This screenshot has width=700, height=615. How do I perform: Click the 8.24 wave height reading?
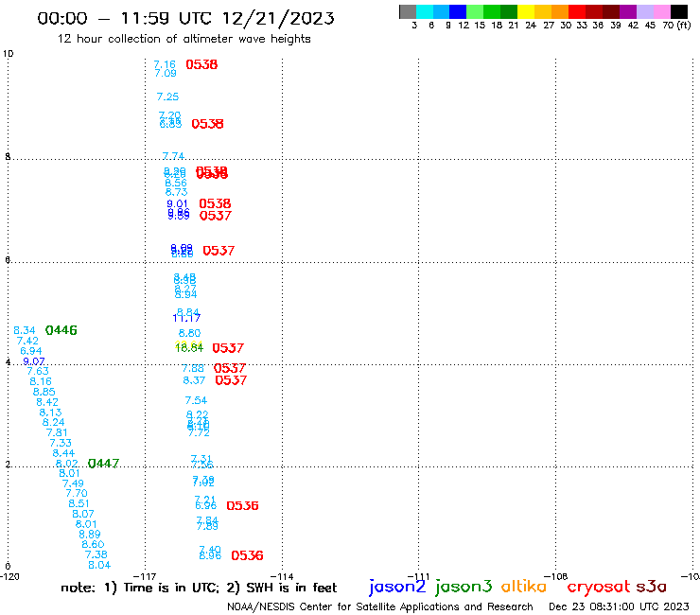[54, 422]
